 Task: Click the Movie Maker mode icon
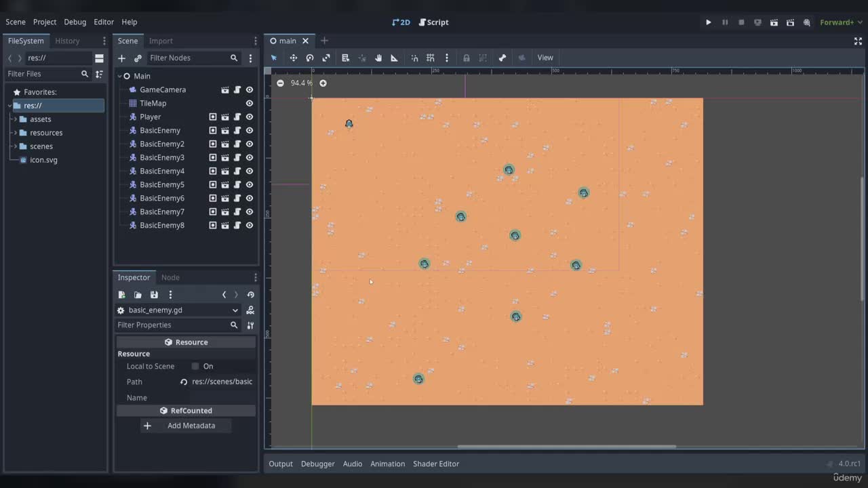pyautogui.click(x=807, y=22)
